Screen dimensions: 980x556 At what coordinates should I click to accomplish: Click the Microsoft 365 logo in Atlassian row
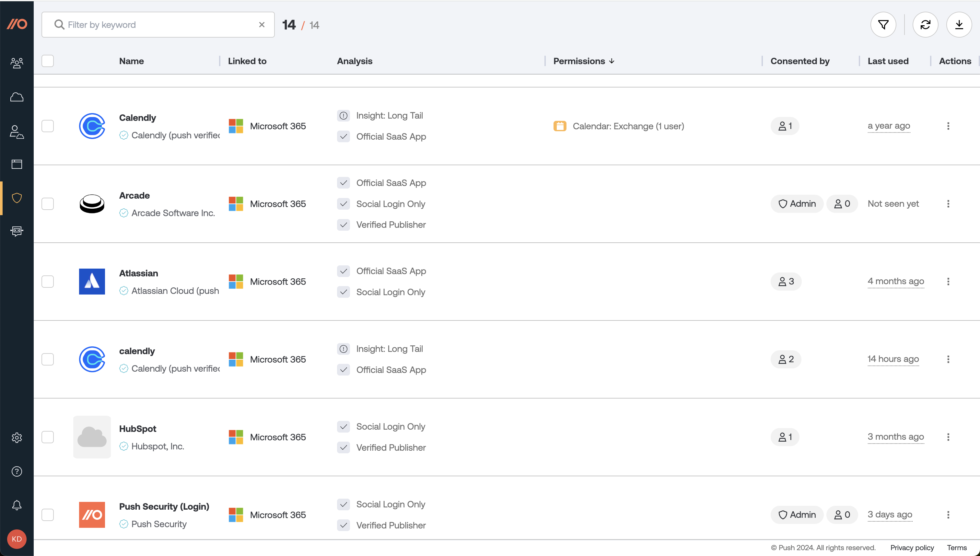tap(236, 282)
